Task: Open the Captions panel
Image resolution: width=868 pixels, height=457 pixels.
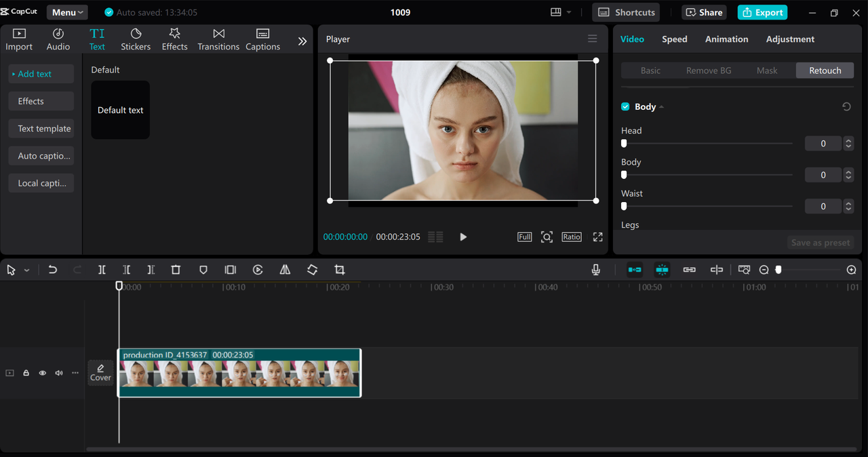Action: [x=263, y=39]
